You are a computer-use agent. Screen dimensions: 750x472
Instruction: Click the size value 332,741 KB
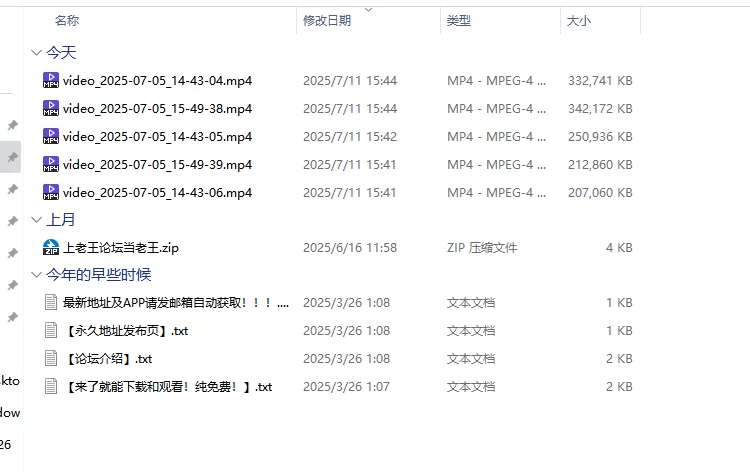click(600, 80)
